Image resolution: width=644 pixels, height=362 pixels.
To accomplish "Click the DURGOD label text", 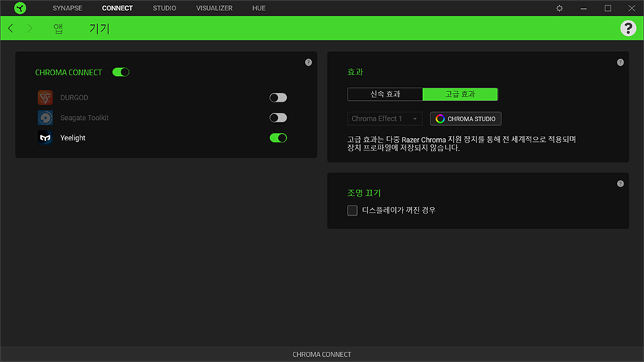I will tap(74, 98).
